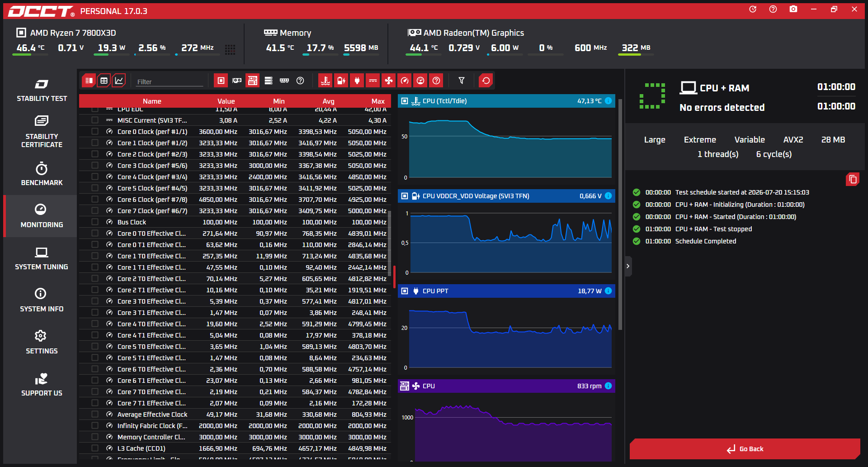
Task: Toggle clock frequency sensor type filter
Action: coord(405,81)
